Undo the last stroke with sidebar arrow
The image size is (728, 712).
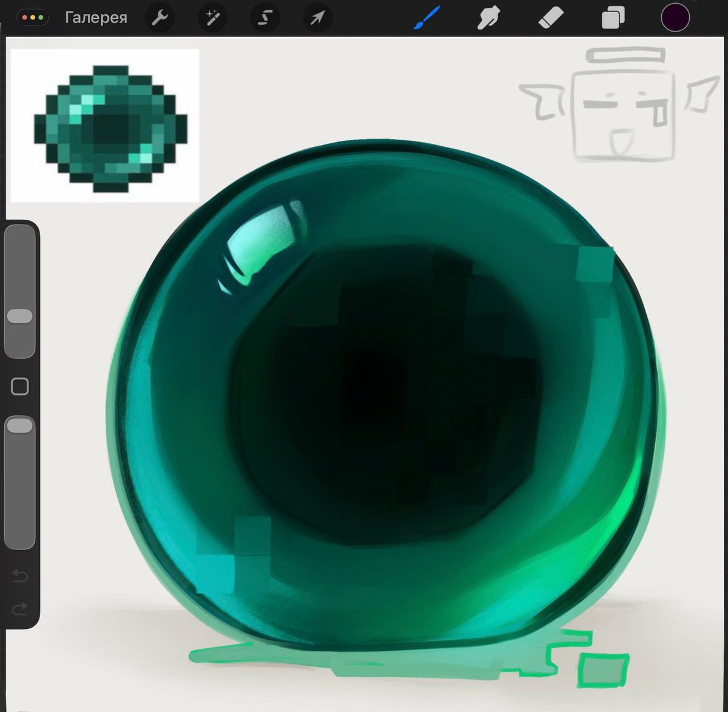[x=20, y=575]
